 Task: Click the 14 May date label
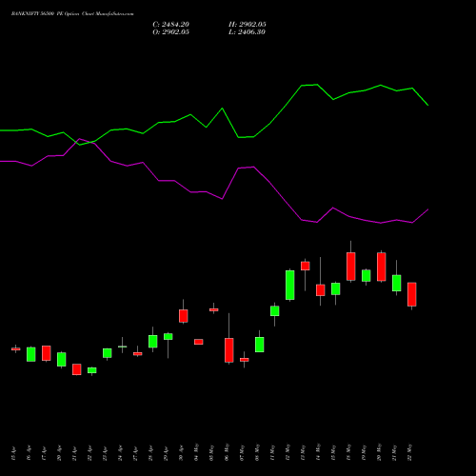point(318,452)
